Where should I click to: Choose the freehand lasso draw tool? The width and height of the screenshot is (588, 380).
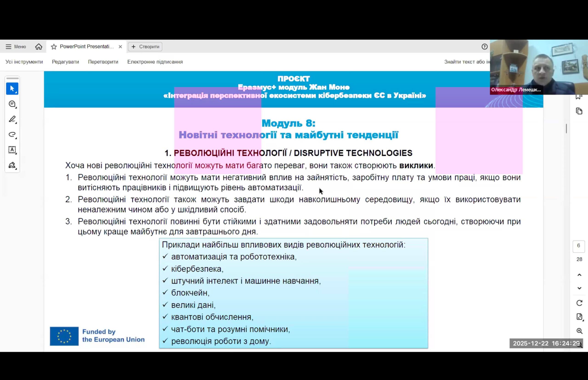12,135
